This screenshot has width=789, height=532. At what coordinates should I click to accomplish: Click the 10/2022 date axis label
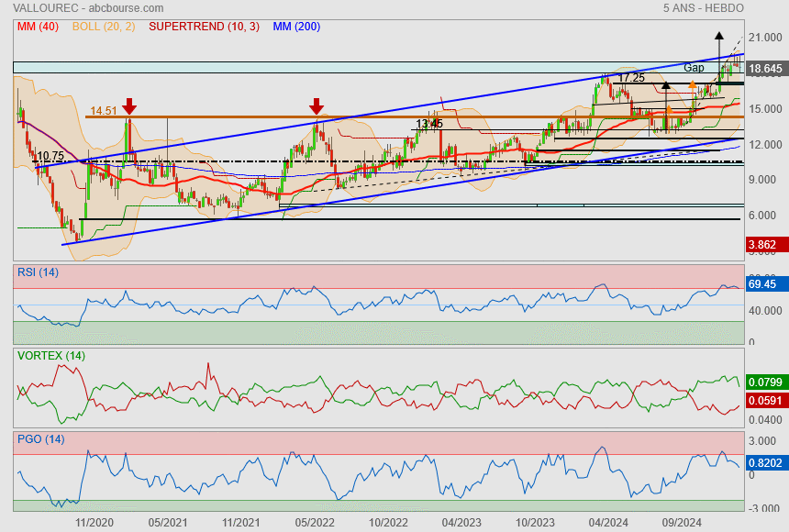pos(388,523)
